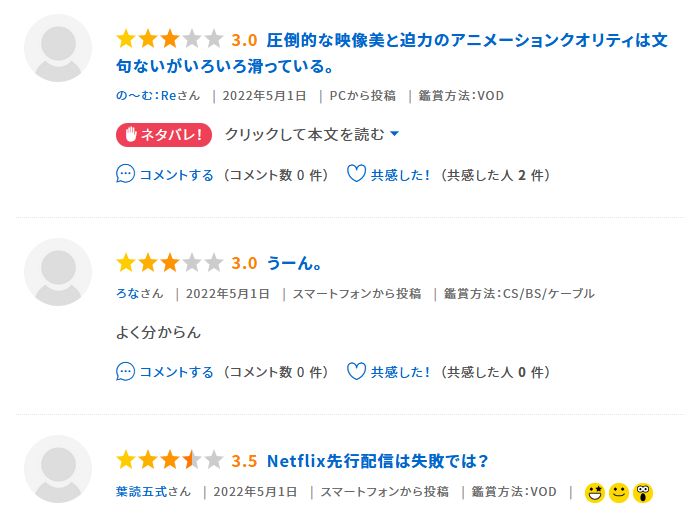Click the heart icon on の〜む:Re's review
The height and width of the screenshot is (518, 691).
tap(355, 174)
